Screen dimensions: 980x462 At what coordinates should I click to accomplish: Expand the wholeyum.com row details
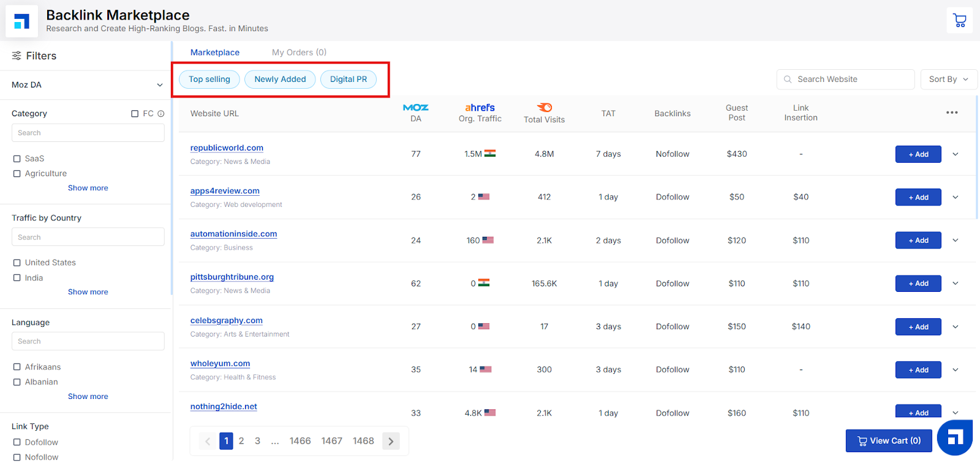(x=956, y=370)
